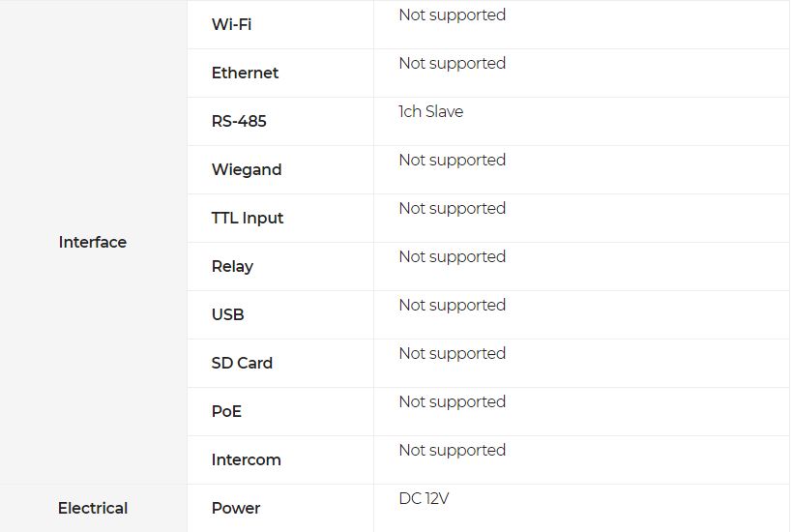The image size is (792, 532).
Task: Select the Interface category heading
Action: pos(93,243)
